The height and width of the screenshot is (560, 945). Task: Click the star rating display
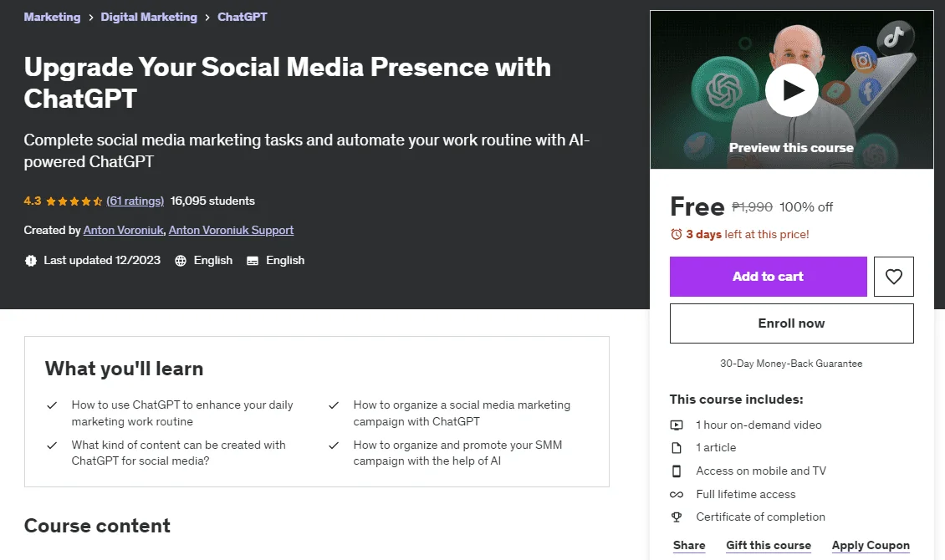click(74, 201)
